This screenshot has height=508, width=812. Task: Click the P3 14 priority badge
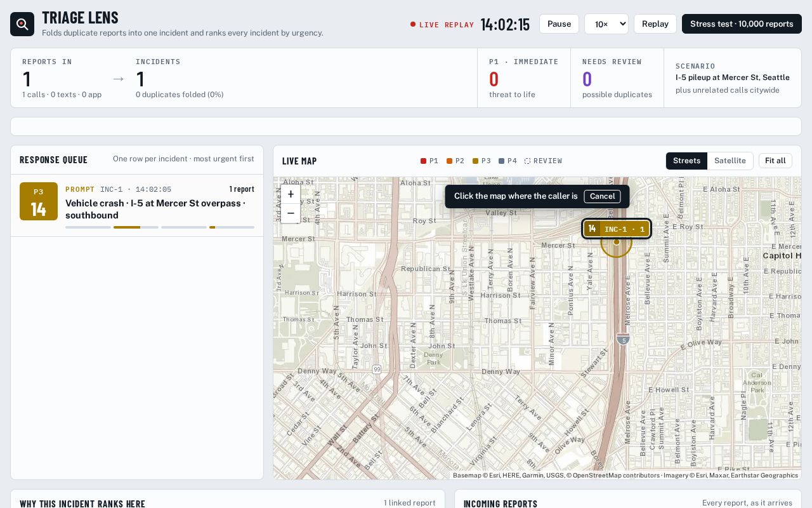pos(39,201)
